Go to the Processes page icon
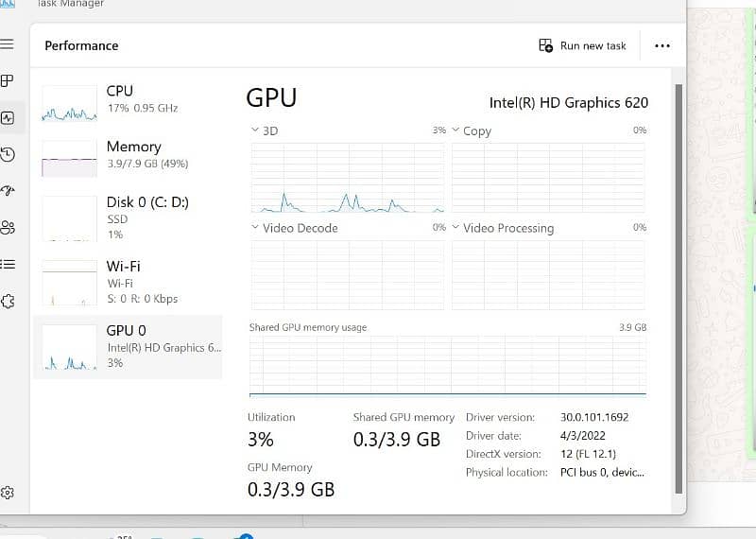Screen dimensions: 756x539 pyautogui.click(x=7, y=81)
